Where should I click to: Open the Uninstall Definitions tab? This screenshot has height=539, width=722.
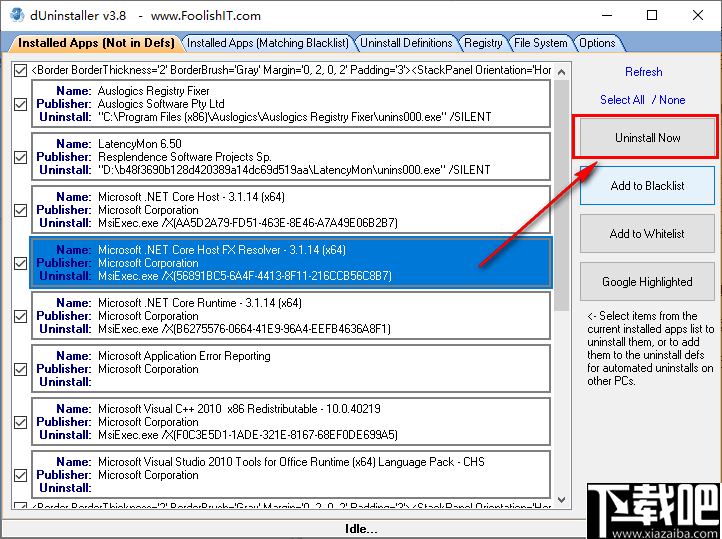(x=406, y=43)
